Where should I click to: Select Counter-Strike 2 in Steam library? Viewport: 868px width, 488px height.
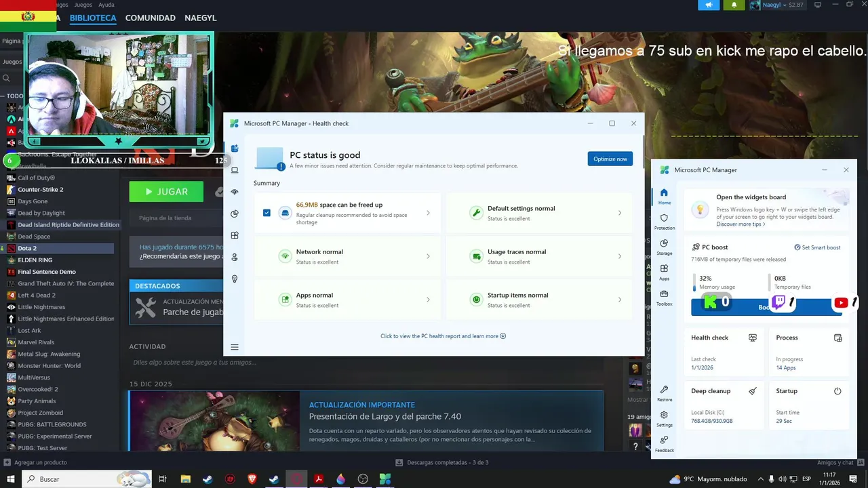coord(41,190)
